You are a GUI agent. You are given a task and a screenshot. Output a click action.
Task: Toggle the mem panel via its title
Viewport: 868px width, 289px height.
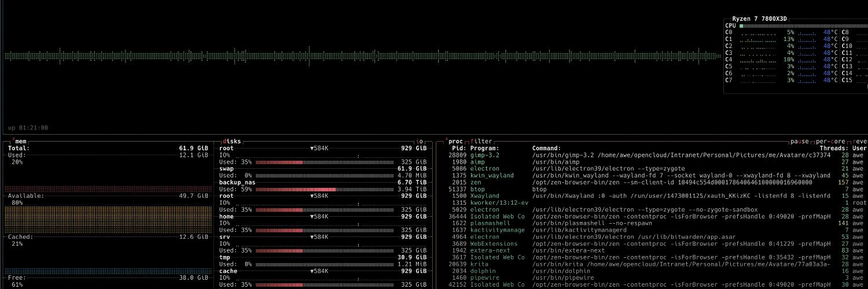[x=20, y=141]
